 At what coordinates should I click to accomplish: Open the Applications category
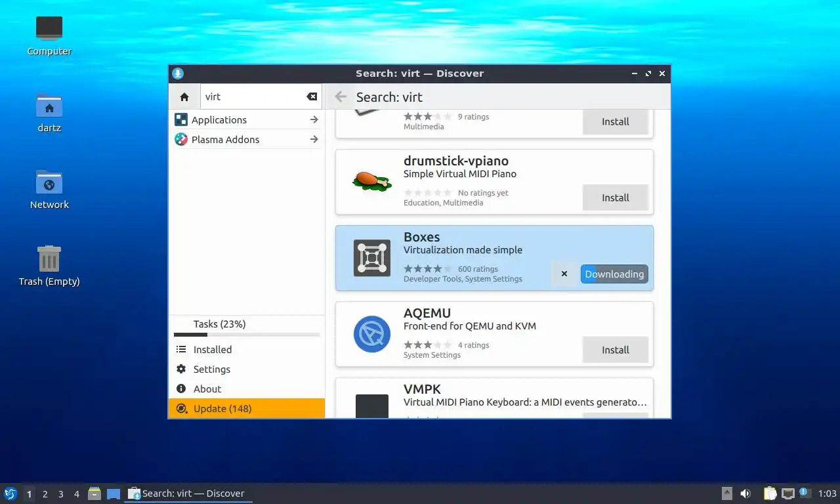(x=247, y=119)
